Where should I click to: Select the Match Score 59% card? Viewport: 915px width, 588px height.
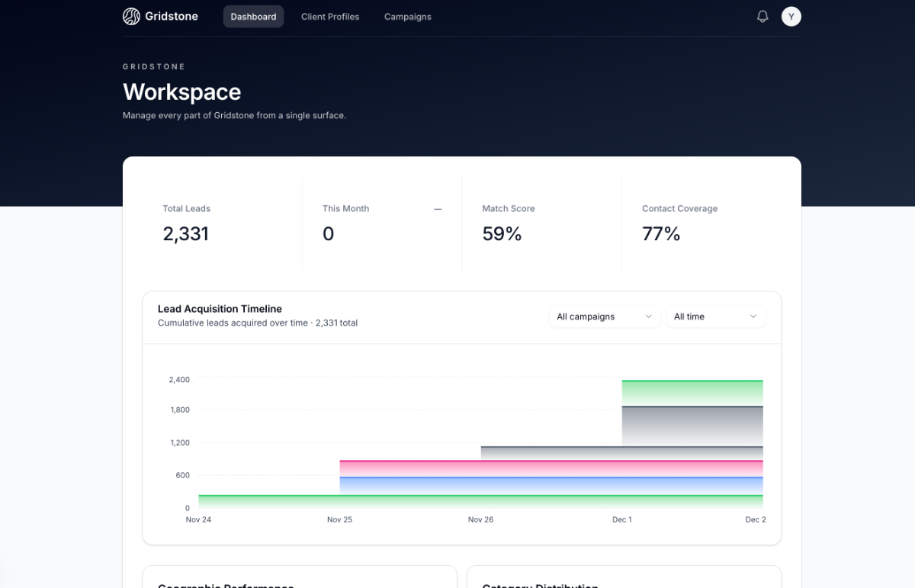tap(541, 224)
